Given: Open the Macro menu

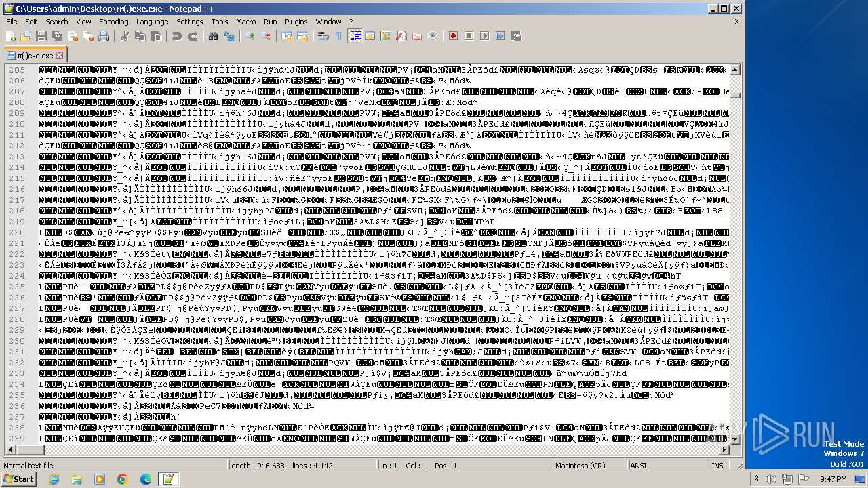Looking at the screenshot, I should [x=246, y=22].
